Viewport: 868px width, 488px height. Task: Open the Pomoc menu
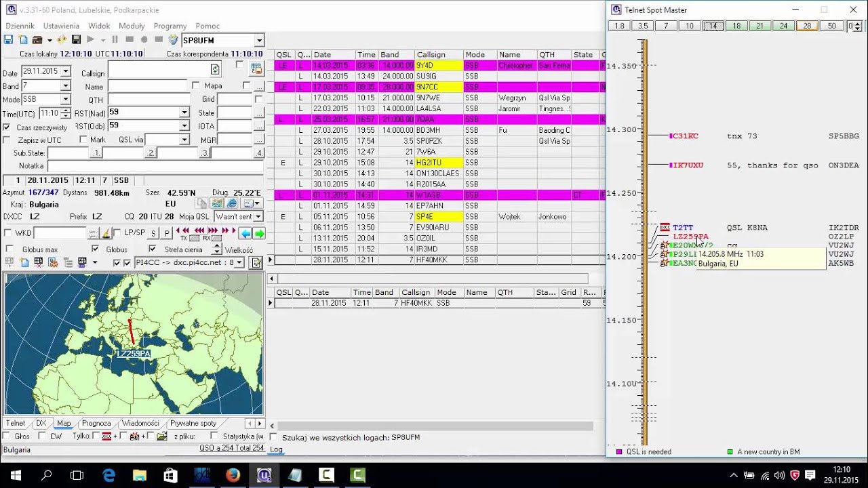click(208, 26)
